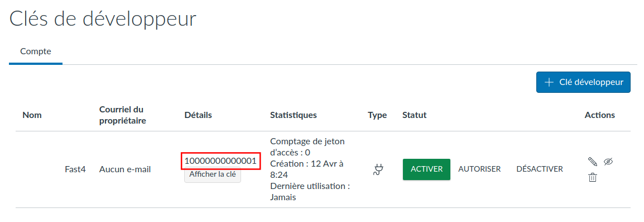This screenshot has width=644, height=222.
Task: Click the Actions column header
Action: 600,115
